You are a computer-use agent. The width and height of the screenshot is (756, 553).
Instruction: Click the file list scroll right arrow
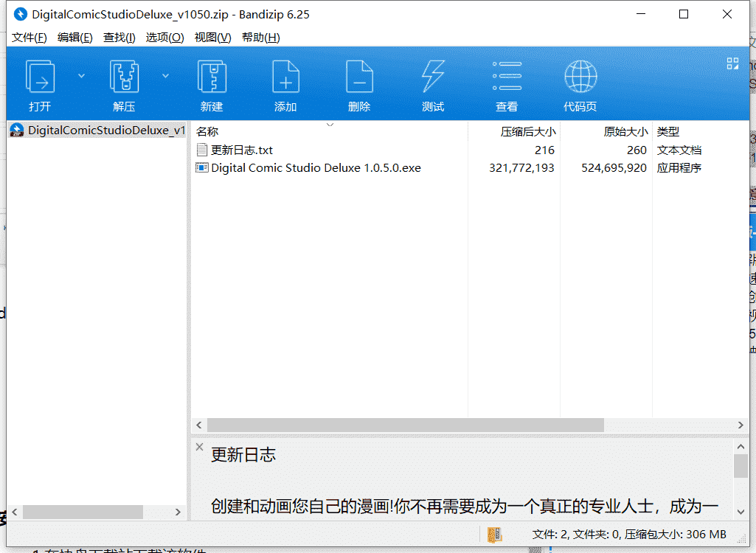pos(741,425)
